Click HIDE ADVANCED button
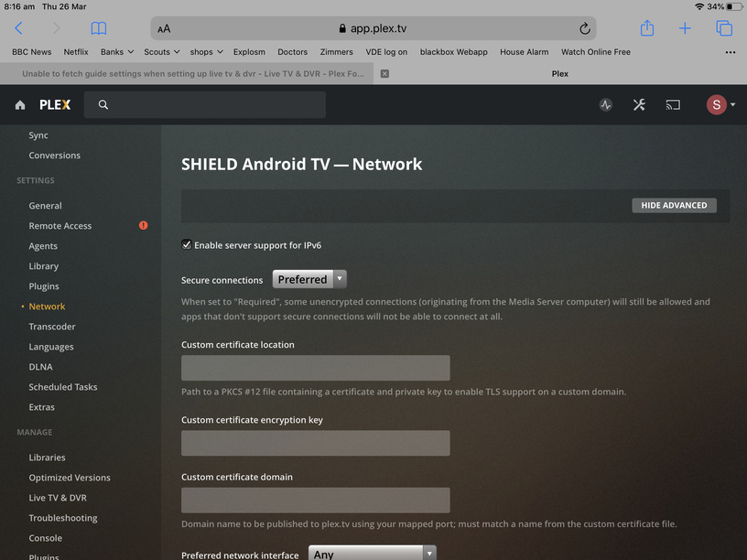The image size is (747, 560). 674,205
